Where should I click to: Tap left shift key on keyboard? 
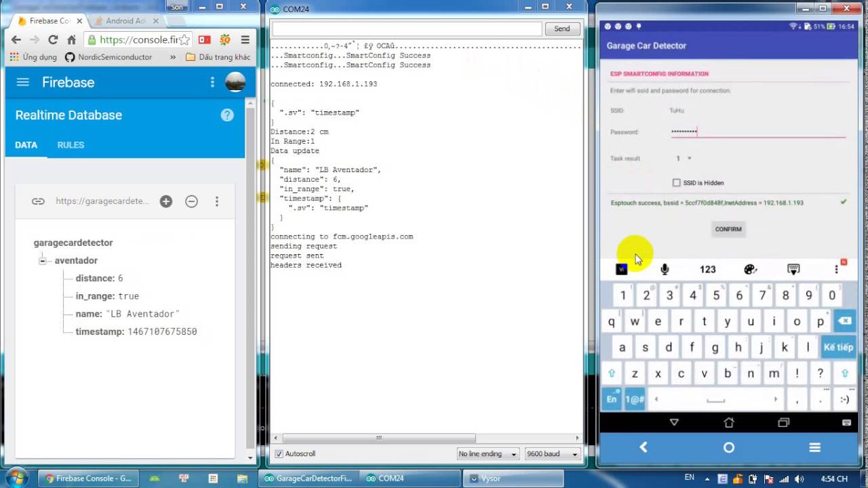click(612, 373)
